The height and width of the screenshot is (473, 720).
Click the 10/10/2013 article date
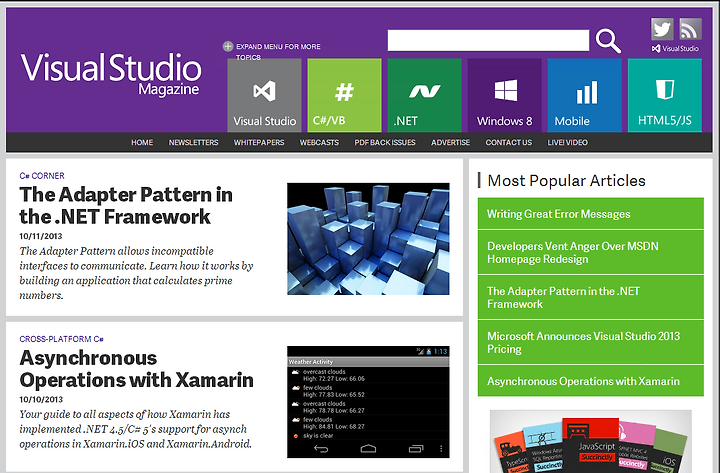41,399
